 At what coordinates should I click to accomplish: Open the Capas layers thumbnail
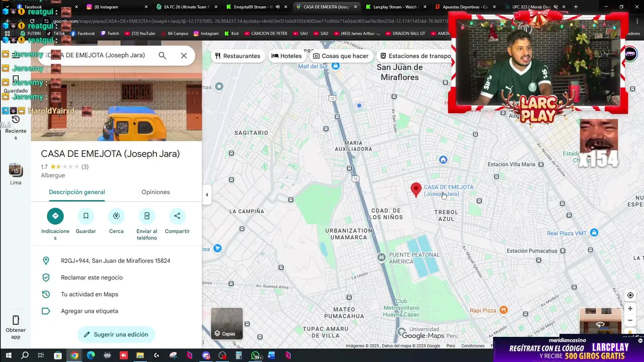coord(227,323)
